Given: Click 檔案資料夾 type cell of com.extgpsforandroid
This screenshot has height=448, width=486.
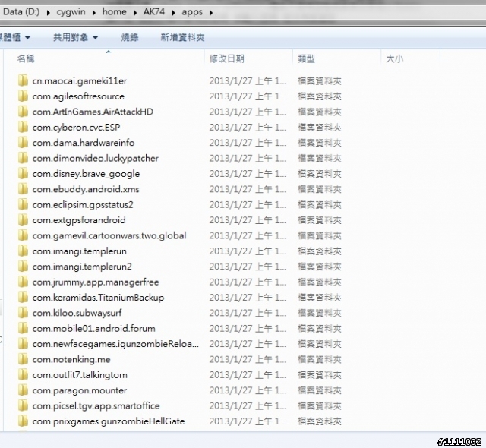Looking at the screenshot, I should (320, 220).
